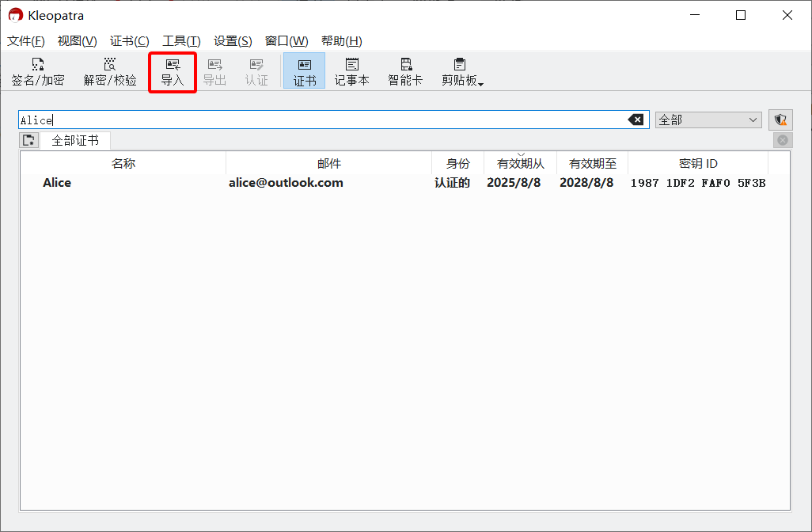Expand the 全部 filter combo box
The width and height of the screenshot is (812, 532).
click(x=708, y=120)
